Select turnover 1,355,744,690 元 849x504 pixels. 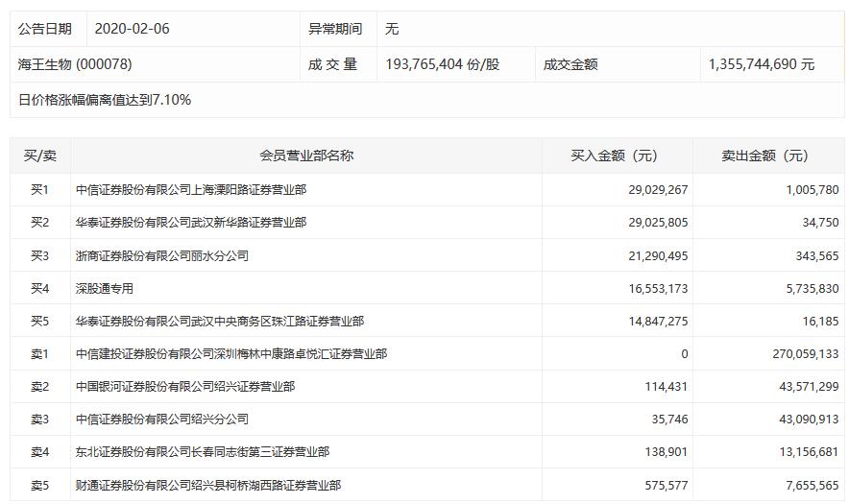pyautogui.click(x=762, y=64)
